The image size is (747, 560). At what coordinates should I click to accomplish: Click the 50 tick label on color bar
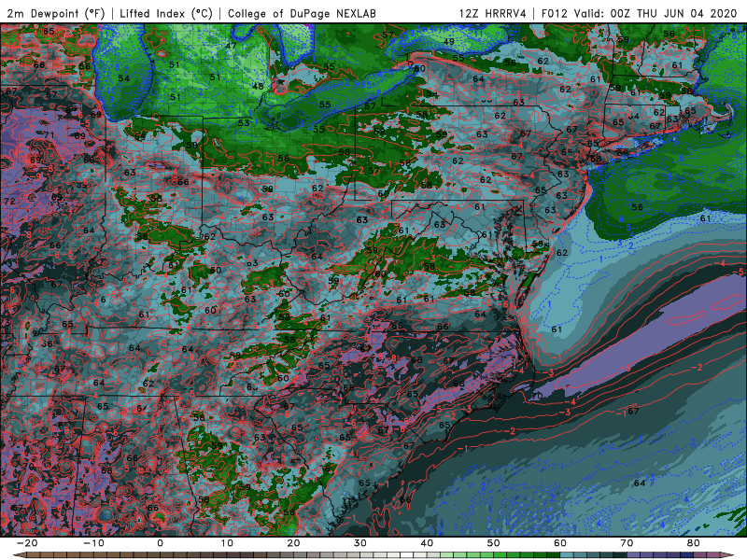click(494, 543)
